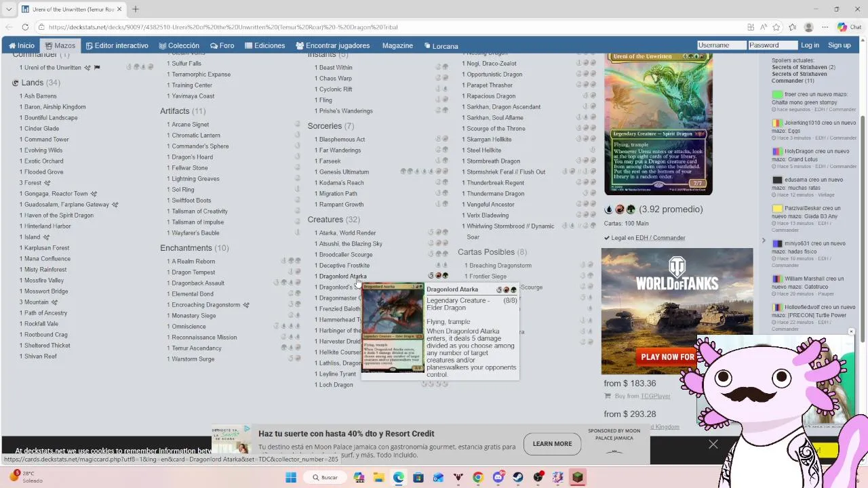Open the Sol Ring card link
Image resolution: width=868 pixels, height=488 pixels.
(x=183, y=190)
